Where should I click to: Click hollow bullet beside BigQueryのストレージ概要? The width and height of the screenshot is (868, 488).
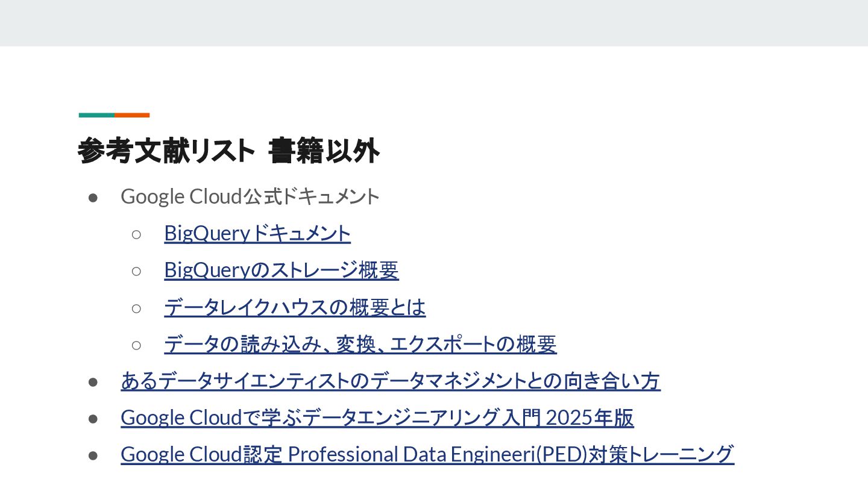pos(136,271)
